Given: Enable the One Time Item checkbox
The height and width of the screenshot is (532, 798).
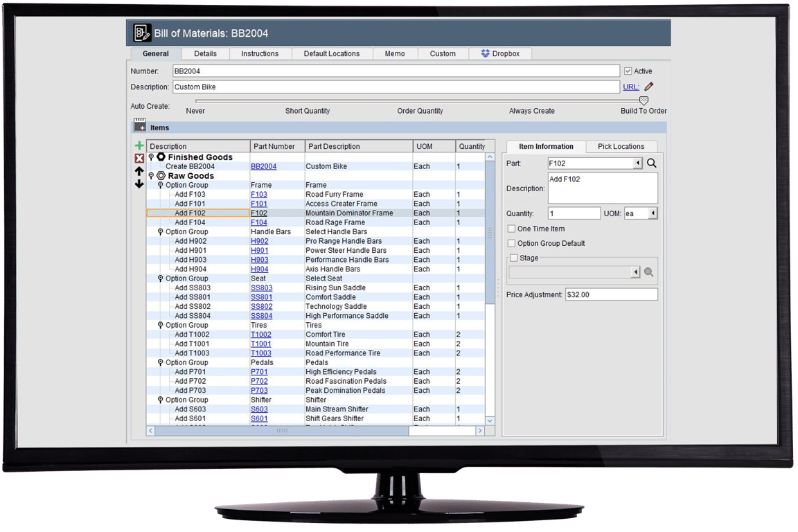Looking at the screenshot, I should (x=512, y=229).
